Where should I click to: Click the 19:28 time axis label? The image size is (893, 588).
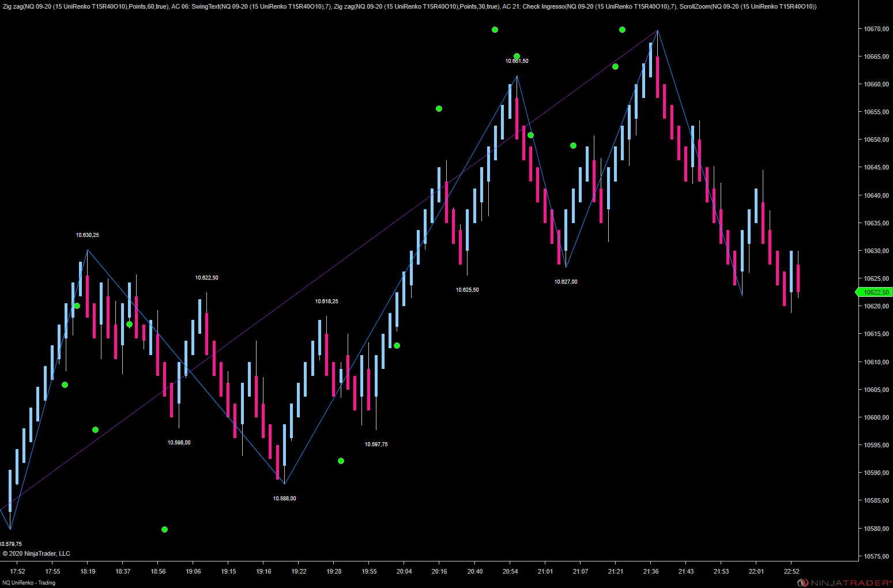(334, 571)
